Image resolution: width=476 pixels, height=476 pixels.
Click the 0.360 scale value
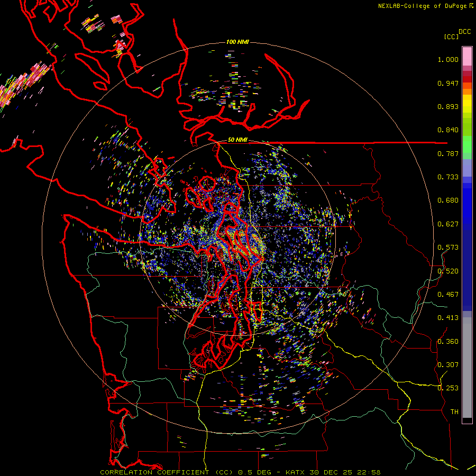[448, 342]
